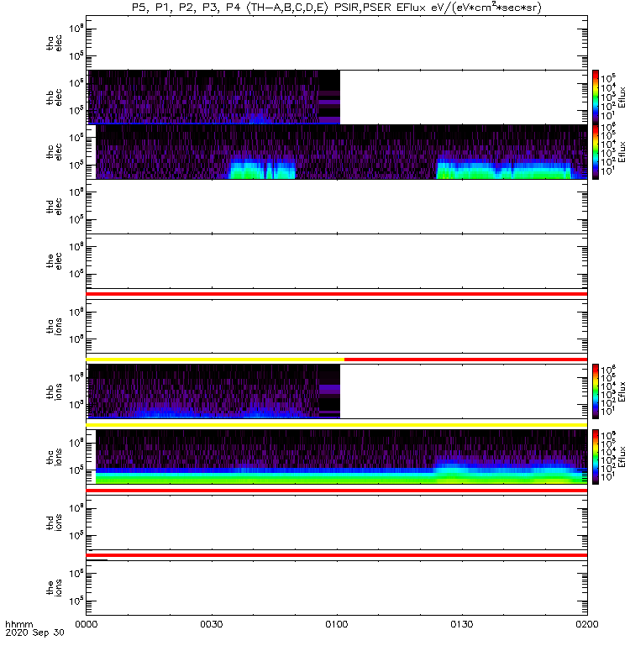The image size is (630, 672).
Task: Click the upper energy tick label on tha elec axis
Action: [76, 29]
